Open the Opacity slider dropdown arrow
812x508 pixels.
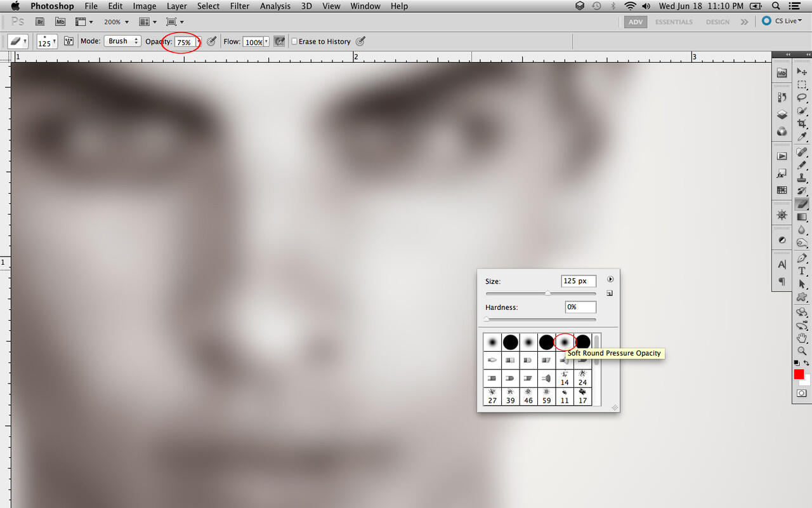click(x=199, y=42)
